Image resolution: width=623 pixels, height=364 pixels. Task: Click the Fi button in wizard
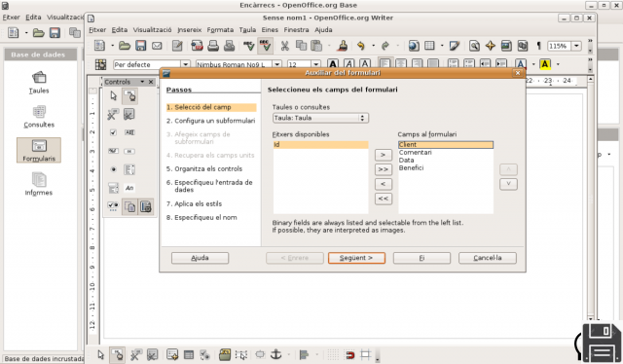[x=421, y=258]
